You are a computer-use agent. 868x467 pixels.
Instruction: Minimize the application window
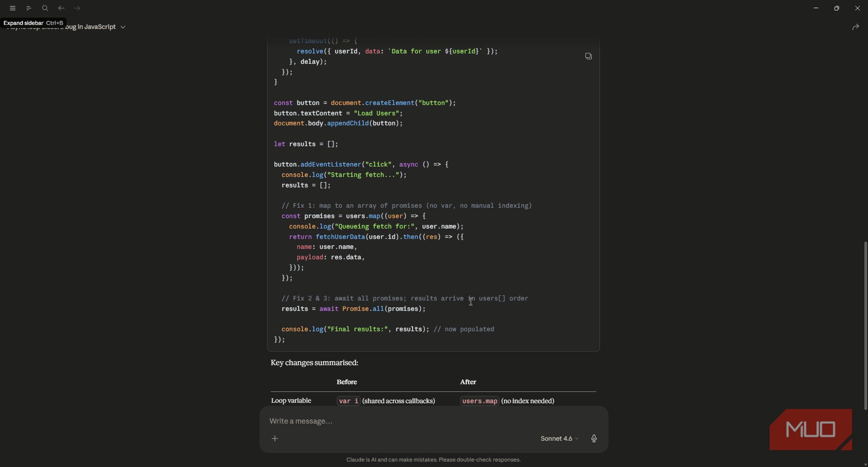click(x=816, y=8)
